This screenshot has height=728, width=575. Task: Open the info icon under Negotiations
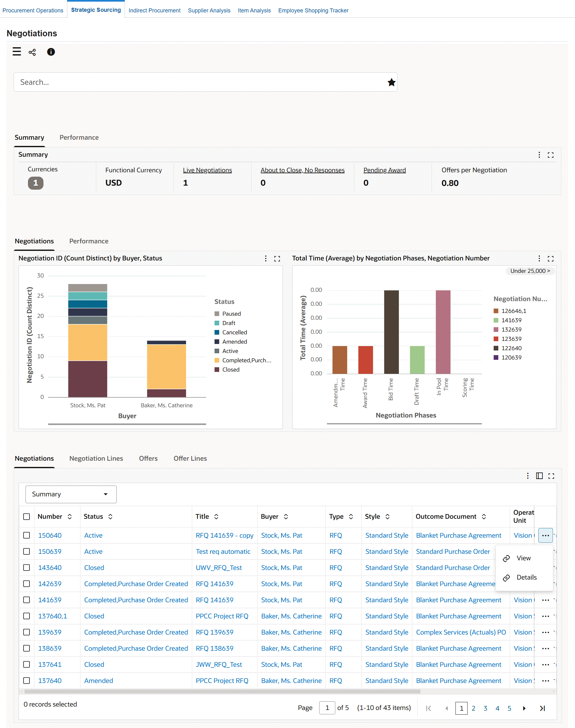(51, 52)
